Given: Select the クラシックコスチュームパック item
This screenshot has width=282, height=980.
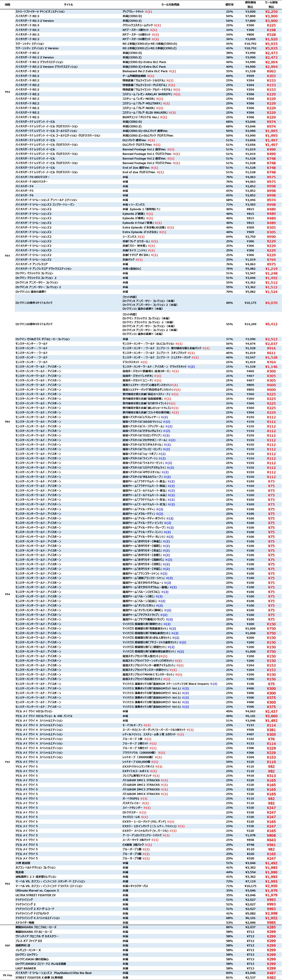Looking at the screenshot, I should pyautogui.click(x=142, y=25).
